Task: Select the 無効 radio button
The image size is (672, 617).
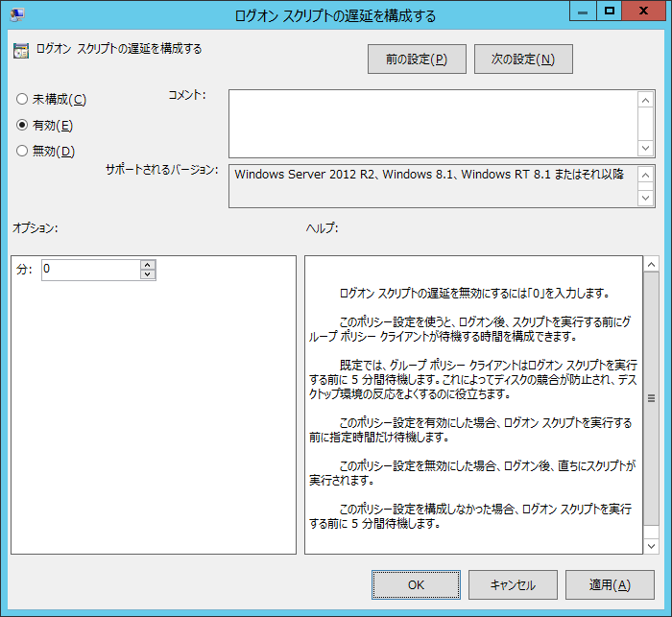Action: tap(22, 151)
